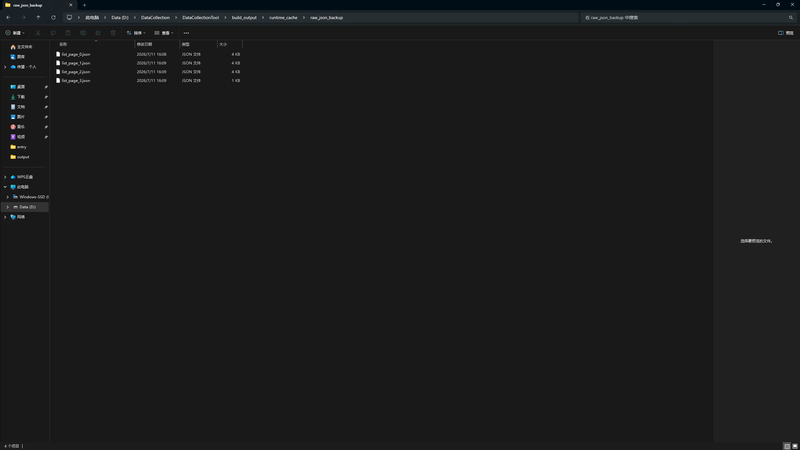Select the raw_json_backup window tab
The height and width of the screenshot is (450, 800).
click(x=37, y=5)
